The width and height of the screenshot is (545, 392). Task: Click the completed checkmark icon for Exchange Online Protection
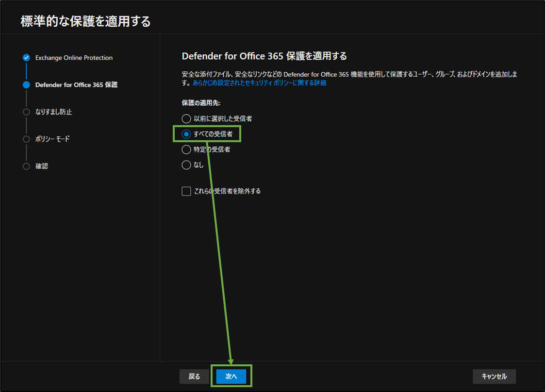(26, 58)
